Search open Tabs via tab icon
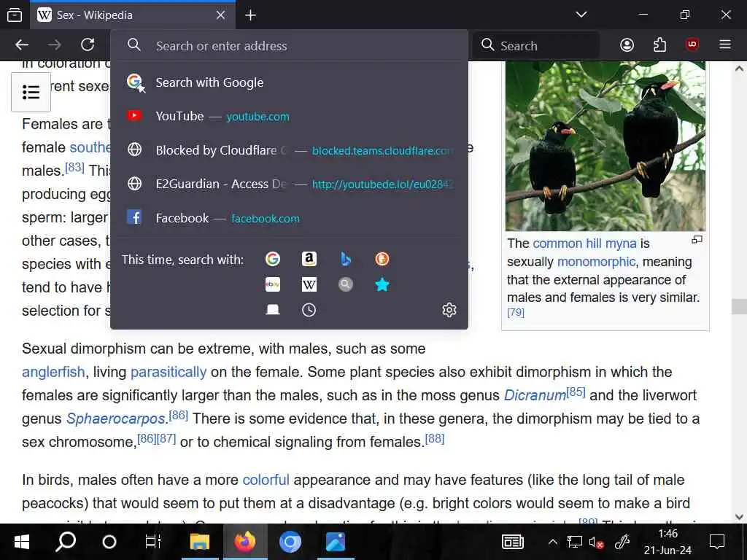The width and height of the screenshot is (747, 560). click(273, 310)
